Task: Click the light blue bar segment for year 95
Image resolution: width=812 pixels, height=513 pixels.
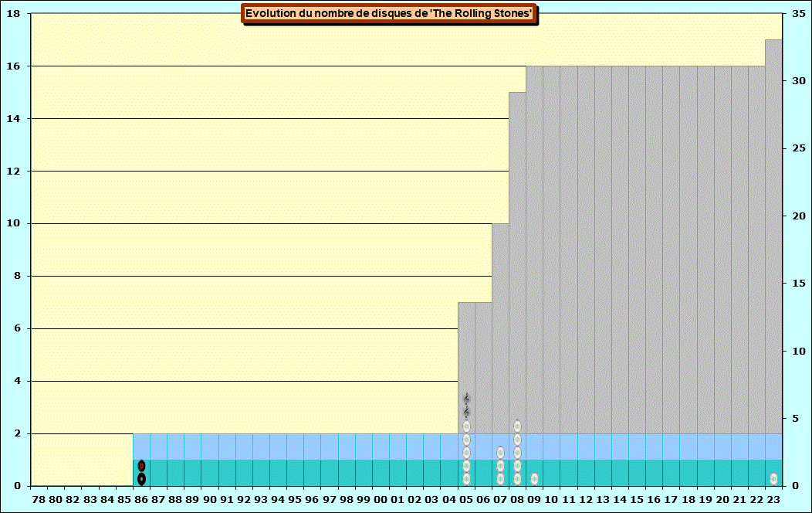Action: click(x=295, y=447)
